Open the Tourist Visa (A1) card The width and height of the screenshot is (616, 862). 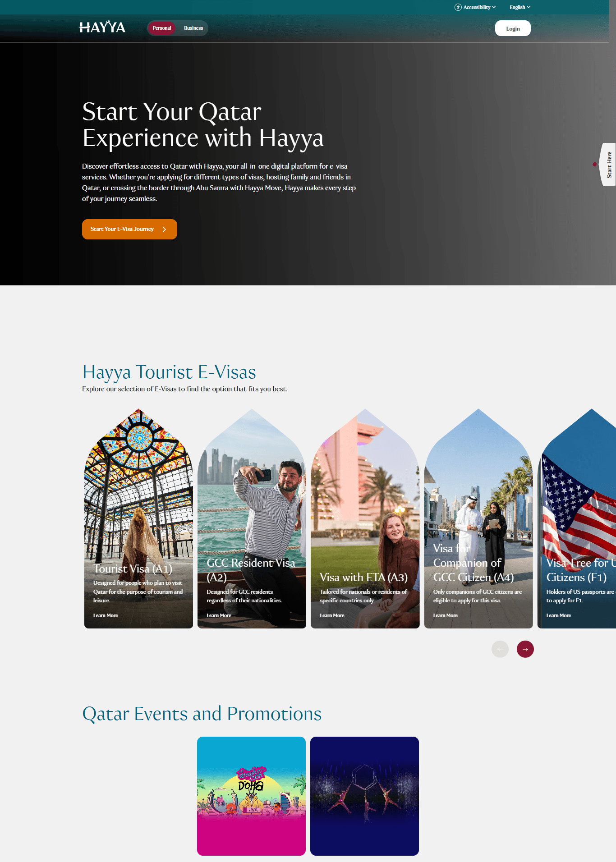(x=138, y=518)
